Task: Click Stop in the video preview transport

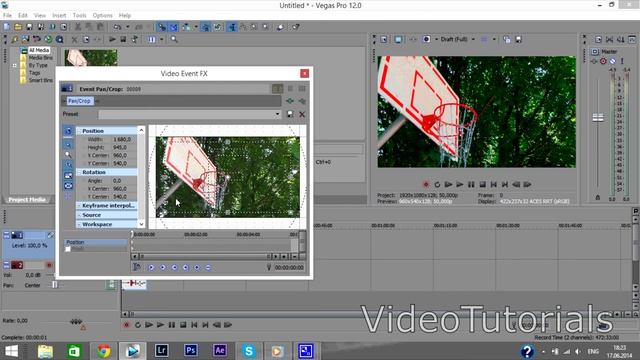Action: coord(482,184)
